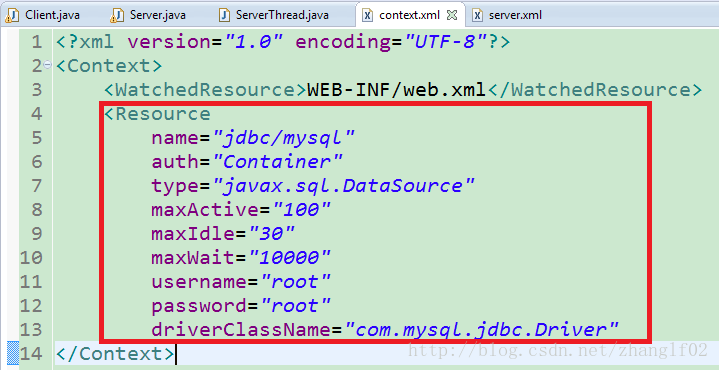Click the context.xml file icon

point(367,15)
